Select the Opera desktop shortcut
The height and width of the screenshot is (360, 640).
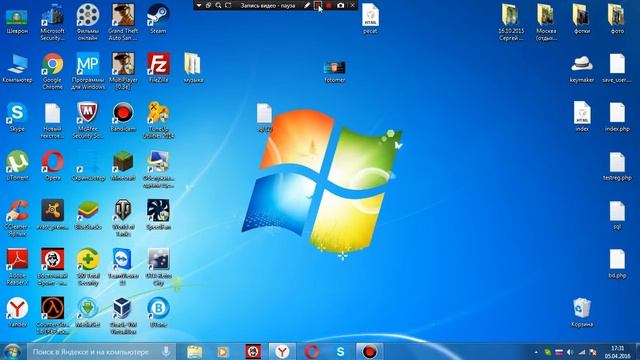(52, 166)
